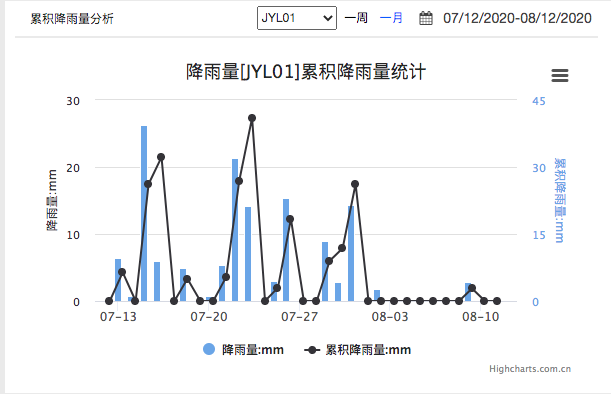Open the chart hamburger export menu
This screenshot has width=611, height=394.
tap(560, 75)
